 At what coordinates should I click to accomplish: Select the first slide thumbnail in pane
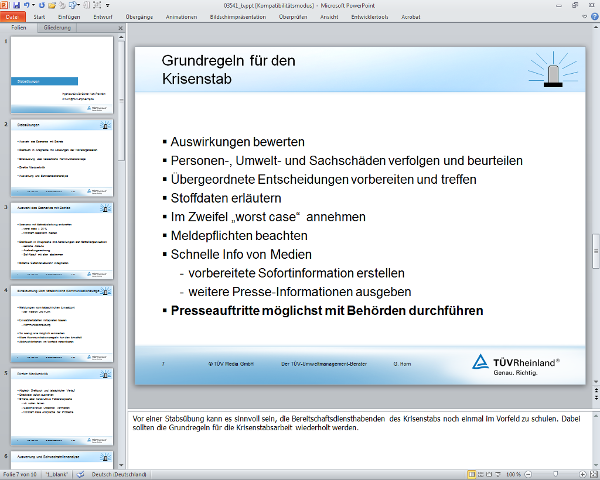64,75
